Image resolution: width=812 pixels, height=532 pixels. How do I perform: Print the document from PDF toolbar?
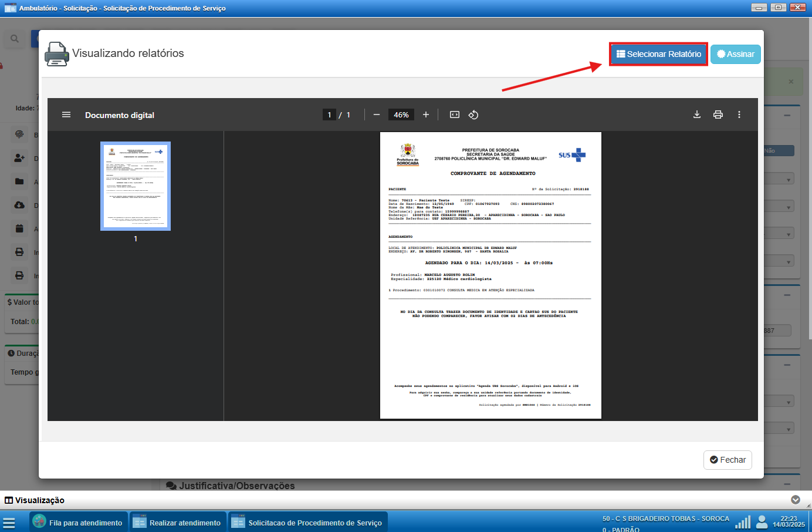tap(718, 115)
